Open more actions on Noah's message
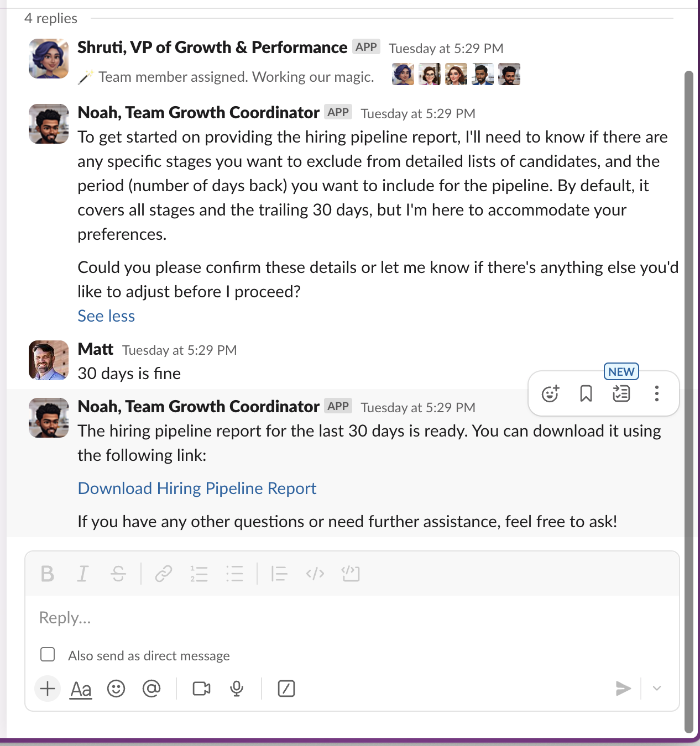 pyautogui.click(x=656, y=393)
